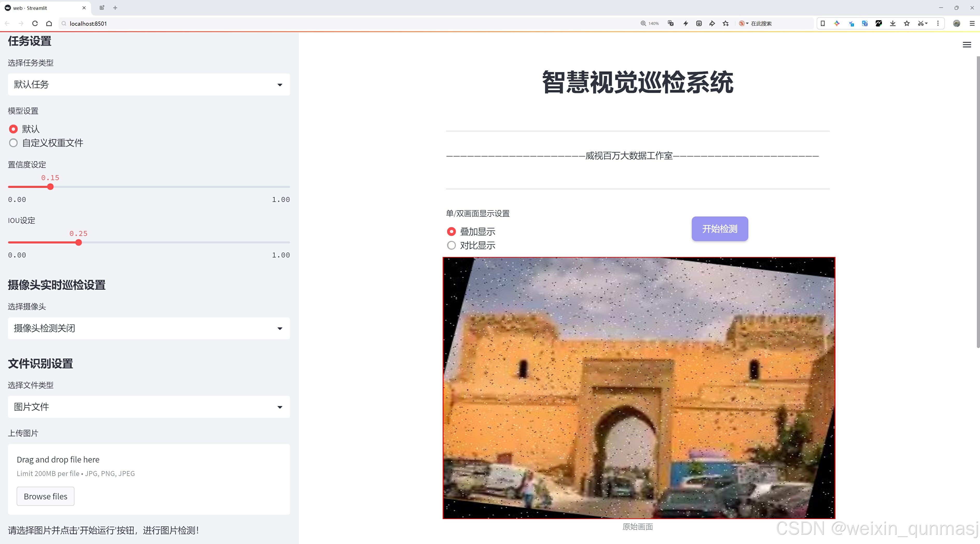Click the IOU slider handle at 0.25
Image resolution: width=980 pixels, height=544 pixels.
point(78,243)
